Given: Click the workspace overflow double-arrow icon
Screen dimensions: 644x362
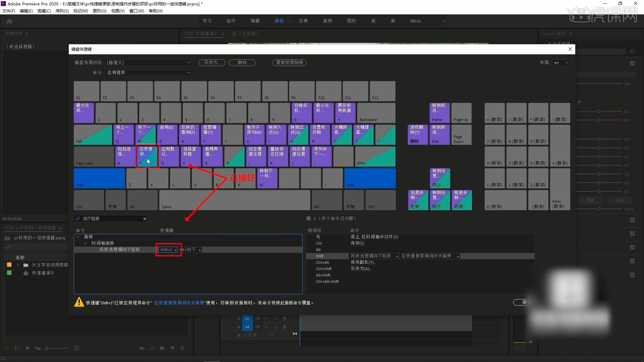Looking at the screenshot, I should point(444,21).
